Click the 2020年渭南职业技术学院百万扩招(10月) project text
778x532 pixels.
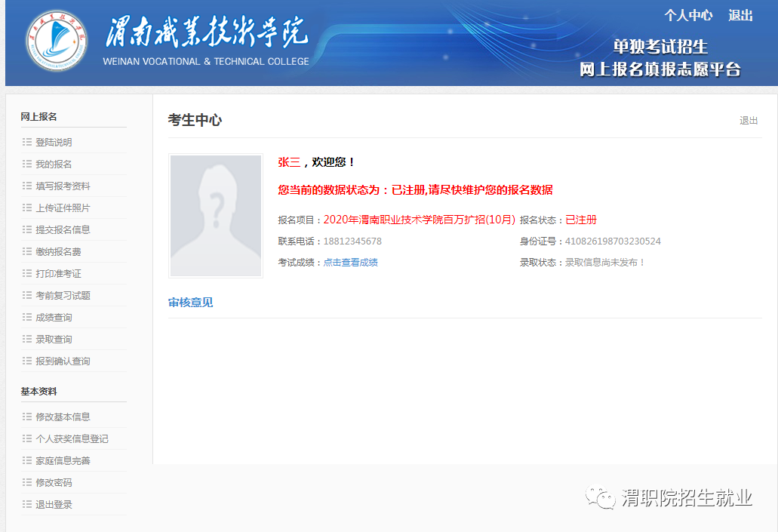tap(420, 220)
